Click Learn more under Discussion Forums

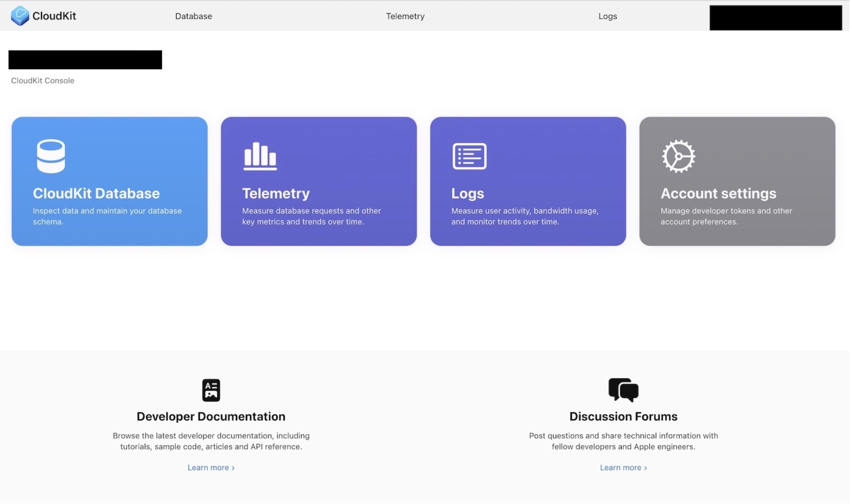[623, 468]
